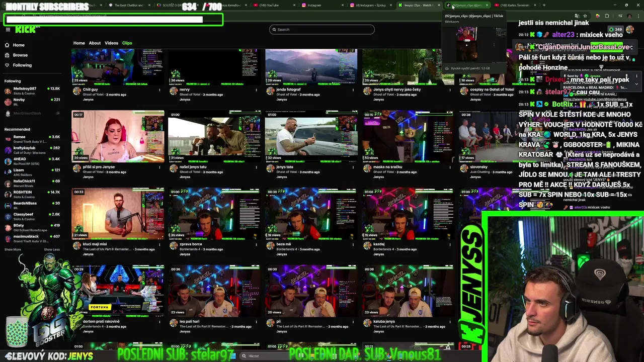Play the 'jenys tata' clip thumbnail
The width and height of the screenshot is (644, 362).
coord(311,136)
